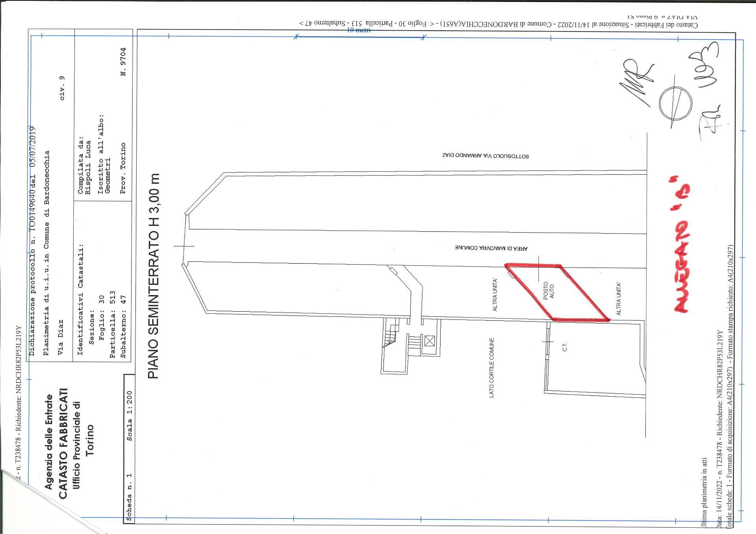Image resolution: width=756 pixels, height=534 pixels.
Task: Select the SOTTOSUOLO VIA ARMANDO DIAZ label
Action: tap(485, 155)
